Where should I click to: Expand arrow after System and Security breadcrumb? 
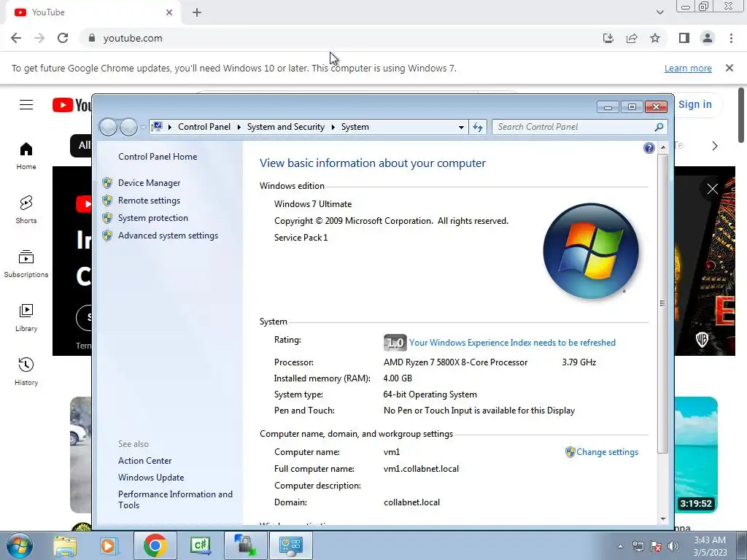coord(333,127)
